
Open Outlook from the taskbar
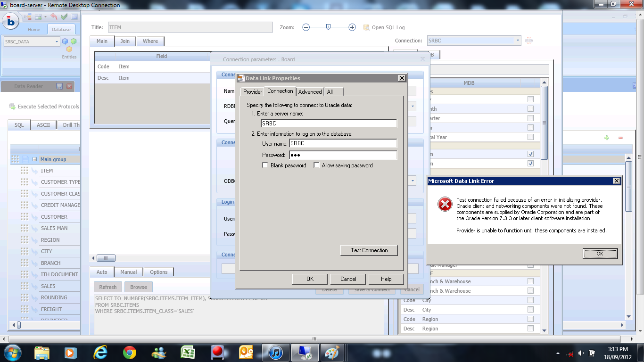[247, 352]
